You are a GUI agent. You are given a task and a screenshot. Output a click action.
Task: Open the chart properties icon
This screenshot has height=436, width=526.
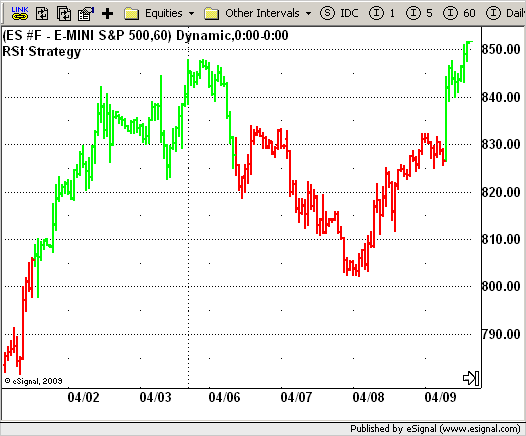click(x=86, y=14)
